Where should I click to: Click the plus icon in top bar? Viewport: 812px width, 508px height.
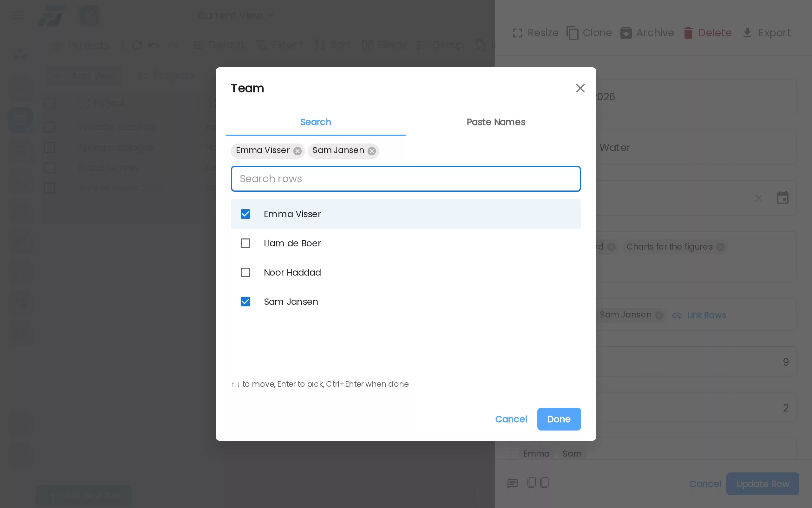click(88, 15)
